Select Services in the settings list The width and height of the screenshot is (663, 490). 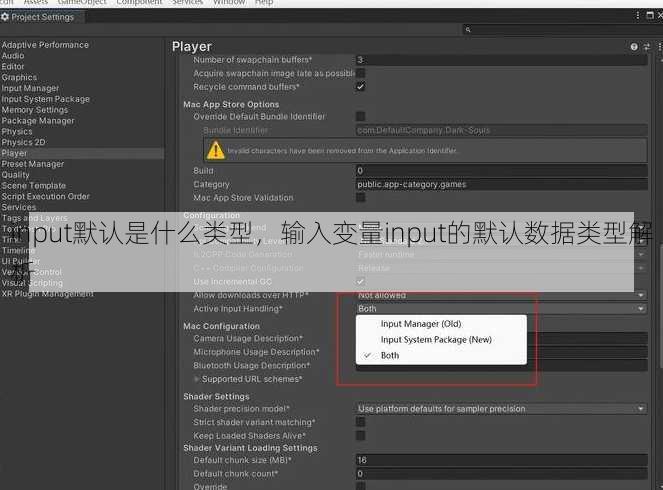click(19, 207)
